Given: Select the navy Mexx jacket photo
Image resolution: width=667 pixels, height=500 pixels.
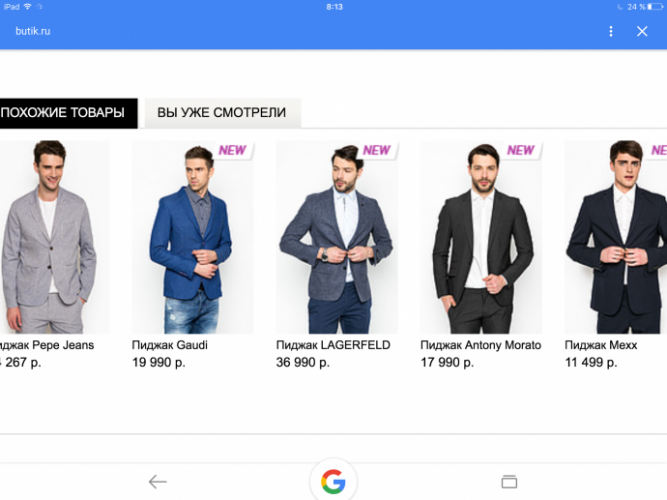Looking at the screenshot, I should (616, 237).
